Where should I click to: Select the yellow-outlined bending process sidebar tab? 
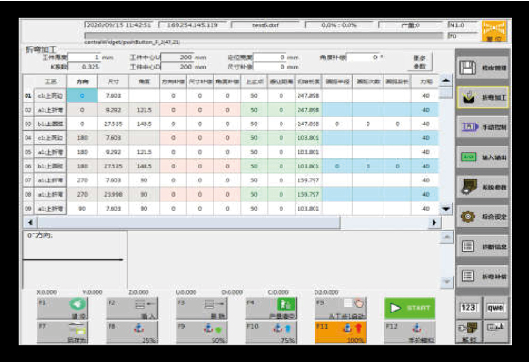[482, 97]
